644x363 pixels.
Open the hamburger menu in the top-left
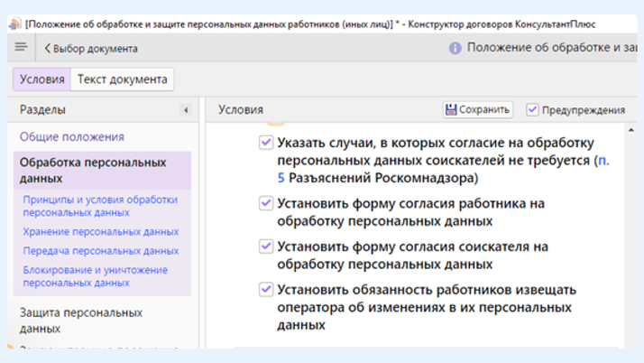coord(21,48)
